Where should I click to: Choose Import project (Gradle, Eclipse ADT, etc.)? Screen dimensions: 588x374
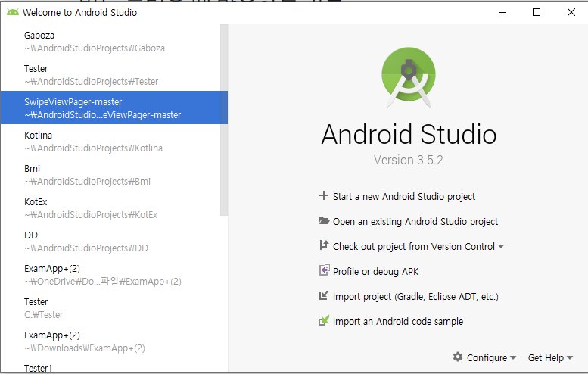415,297
